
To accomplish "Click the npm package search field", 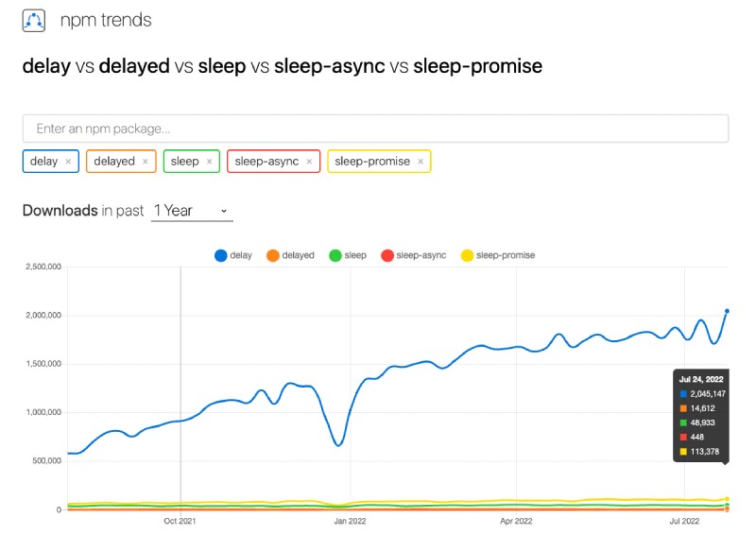I will pyautogui.click(x=378, y=129).
